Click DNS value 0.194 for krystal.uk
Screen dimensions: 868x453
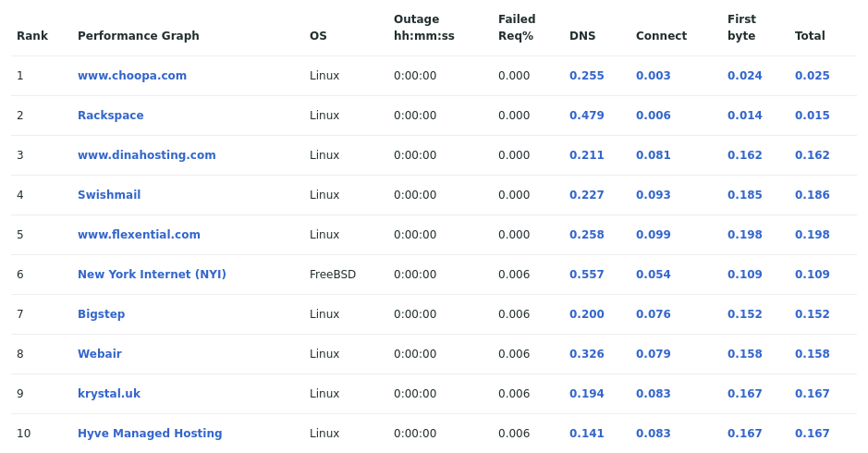[587, 394]
